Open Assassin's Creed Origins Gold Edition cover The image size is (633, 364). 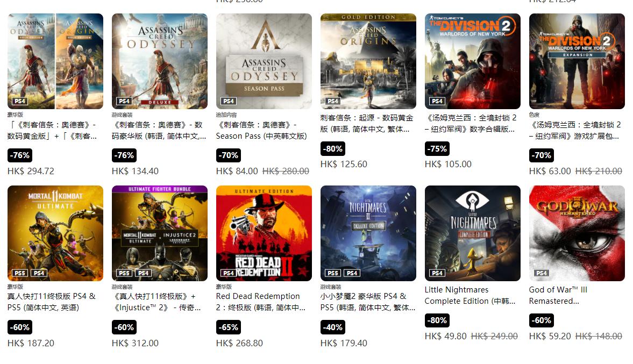pos(368,61)
